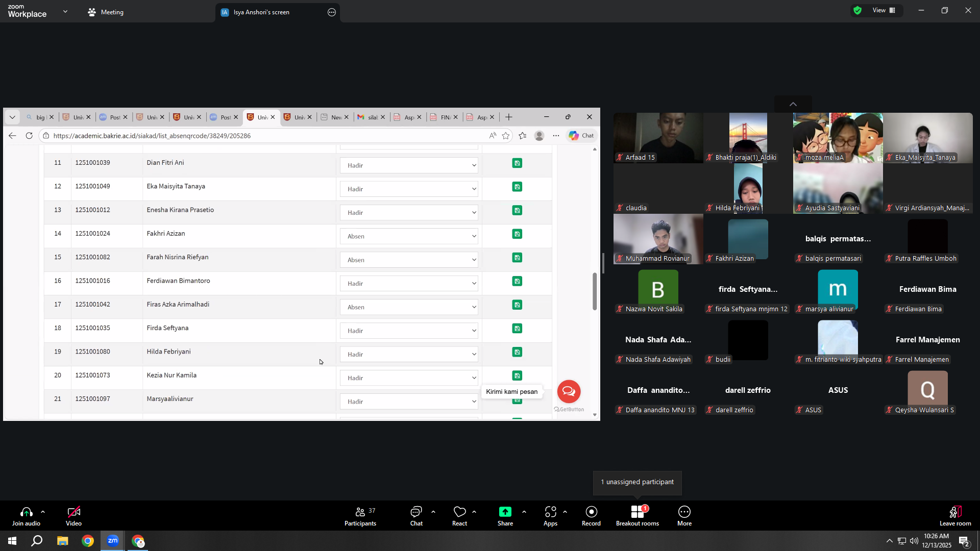The height and width of the screenshot is (551, 980).
Task: Start recording the meeting
Action: [x=591, y=516]
